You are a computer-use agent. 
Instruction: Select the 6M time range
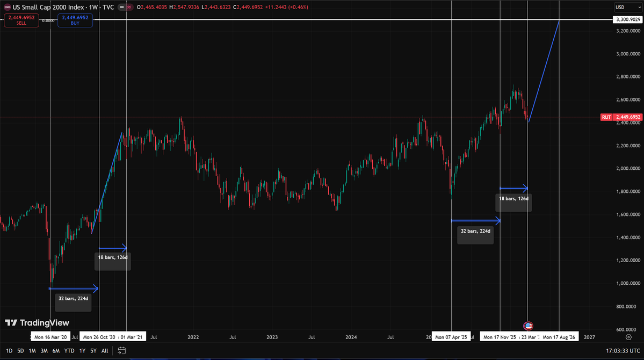[x=56, y=350]
